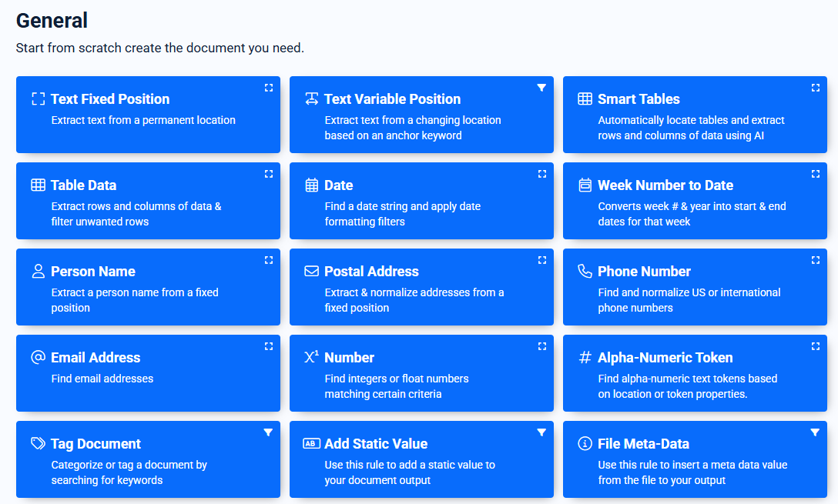Click the Email Address at-sign icon
838x504 pixels.
38,357
